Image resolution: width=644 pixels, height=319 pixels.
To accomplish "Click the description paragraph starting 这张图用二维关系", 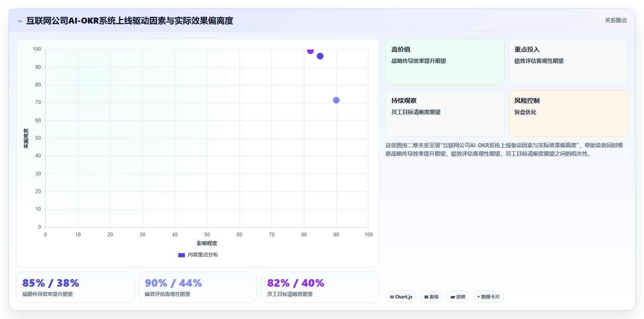I will 505,149.
